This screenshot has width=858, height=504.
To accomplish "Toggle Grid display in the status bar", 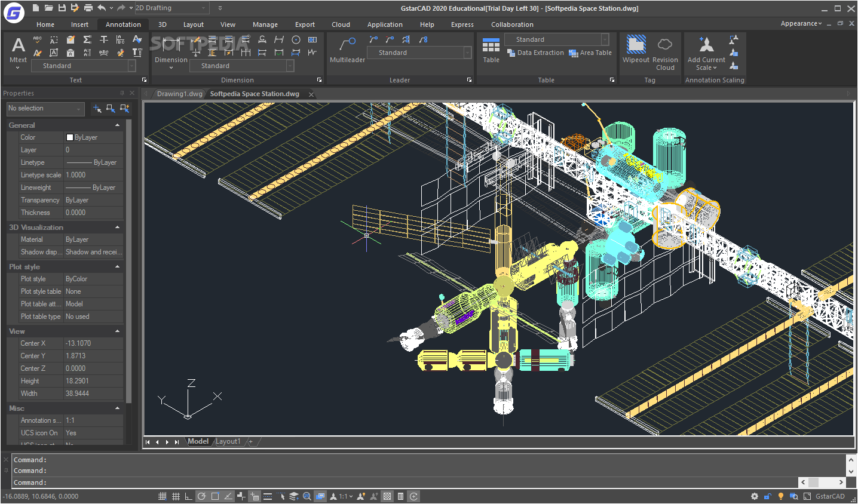I will pos(176,496).
